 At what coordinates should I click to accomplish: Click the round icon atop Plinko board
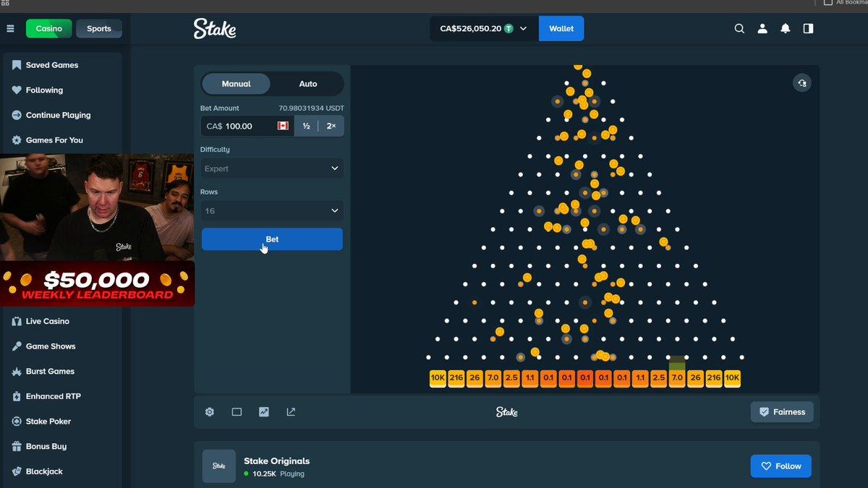coord(801,83)
